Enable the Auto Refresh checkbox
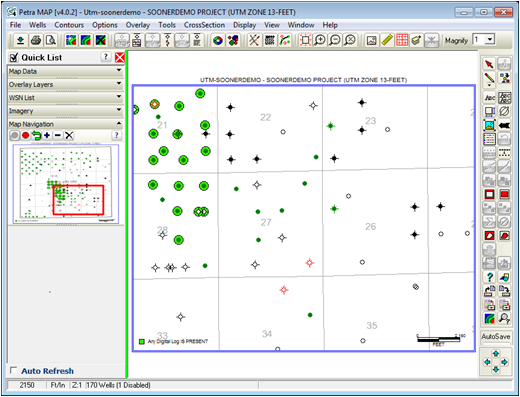This screenshot has width=520, height=397. (13, 370)
